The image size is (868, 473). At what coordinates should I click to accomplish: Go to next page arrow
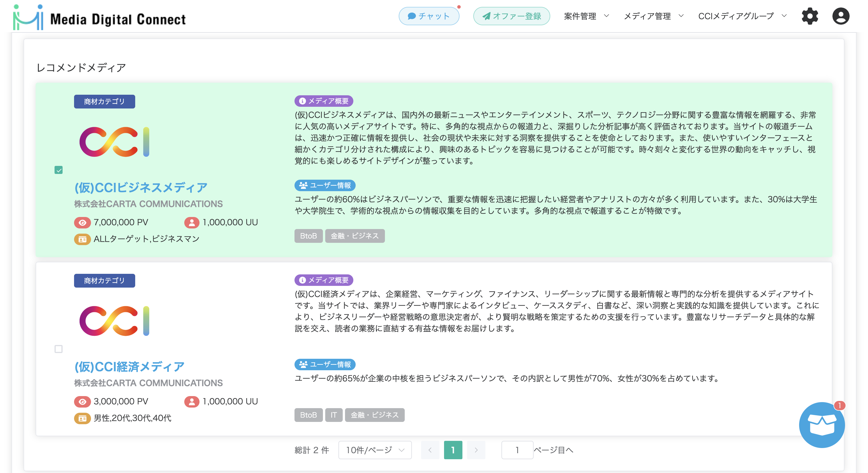point(476,450)
